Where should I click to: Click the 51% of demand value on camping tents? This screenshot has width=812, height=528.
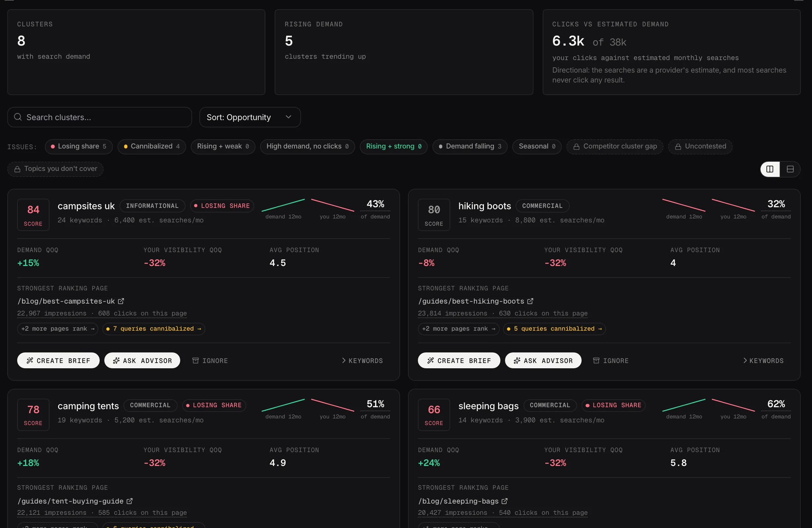coord(375,404)
